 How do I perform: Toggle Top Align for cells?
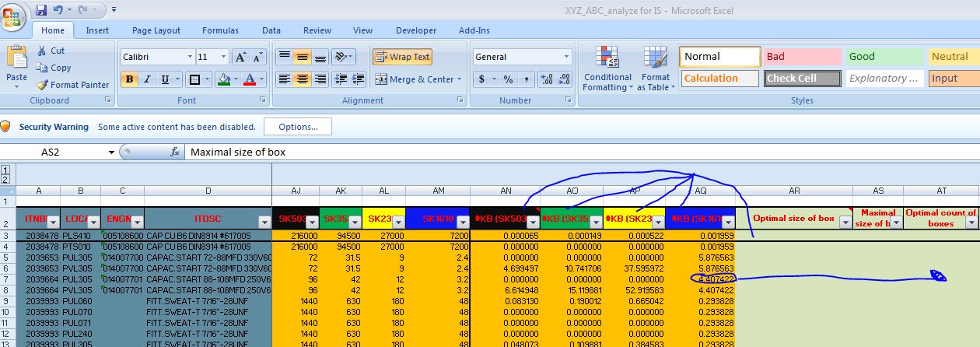tap(284, 57)
